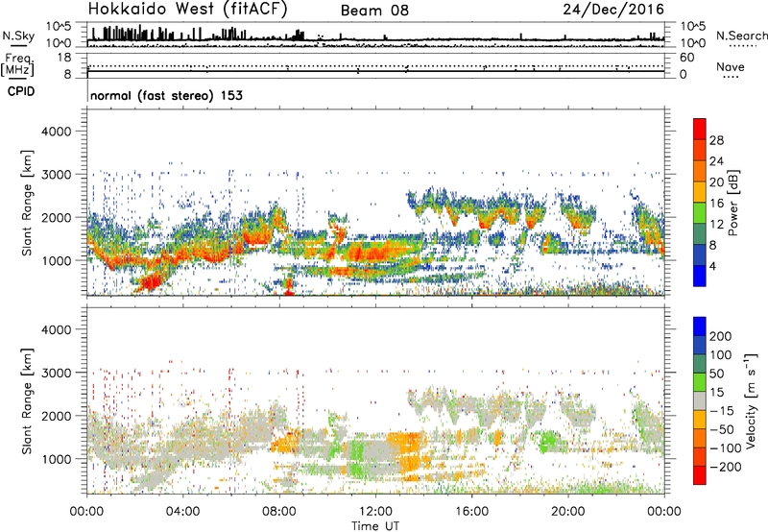The height and width of the screenshot is (532, 768).
Task: Select the 4000 tick on velocity panel axis
Action: (57, 329)
